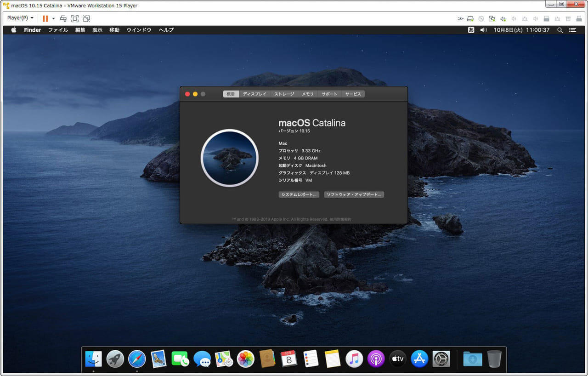Open the Podcasts app in Dock
Viewport: 588px width, 376px height.
(x=376, y=359)
